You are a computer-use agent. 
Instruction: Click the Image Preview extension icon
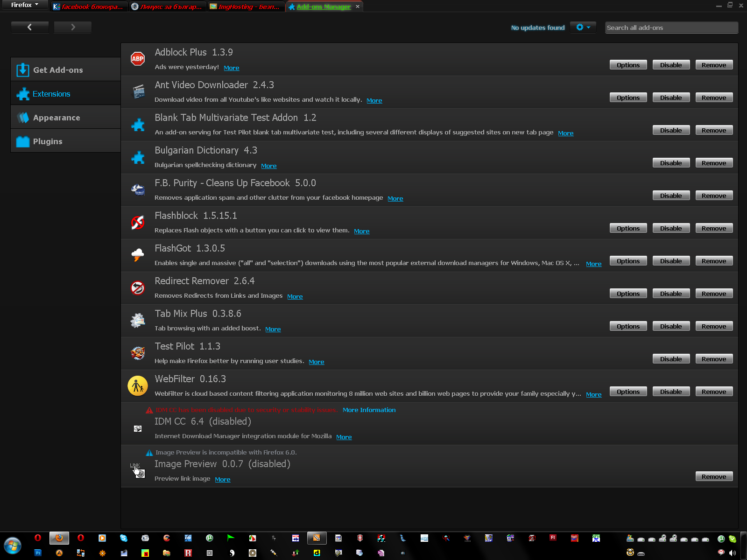137,470
